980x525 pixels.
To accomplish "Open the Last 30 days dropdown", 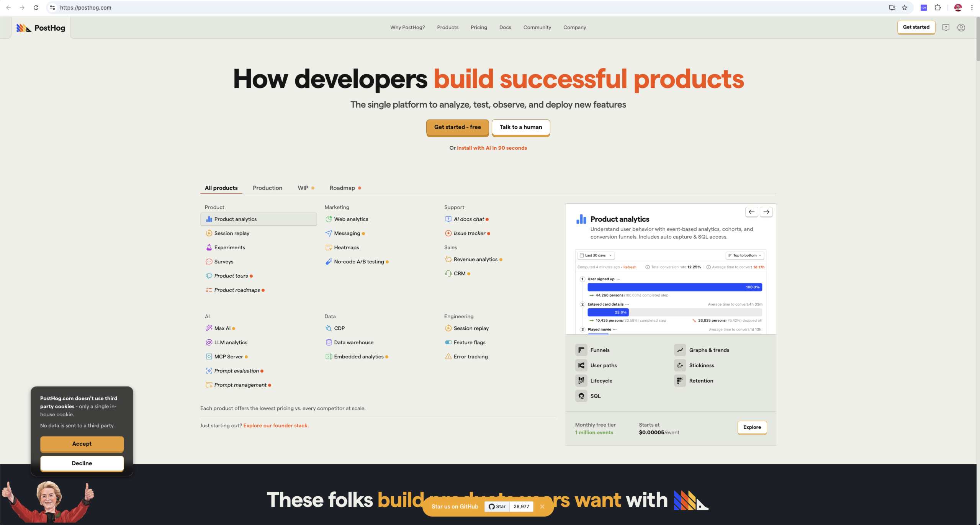I will (x=596, y=255).
